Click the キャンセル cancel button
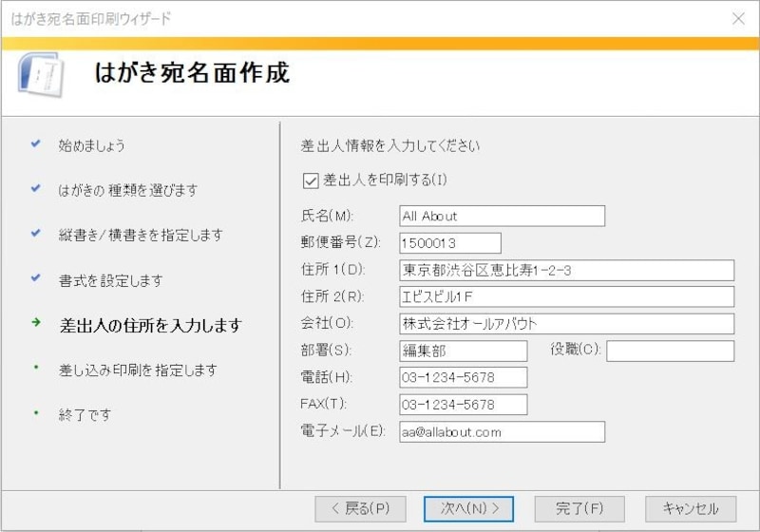Screen dimensions: 760x532 click(691, 508)
